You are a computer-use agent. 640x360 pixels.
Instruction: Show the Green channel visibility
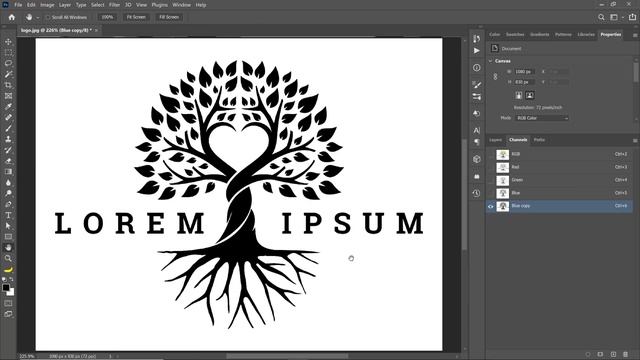tap(491, 180)
